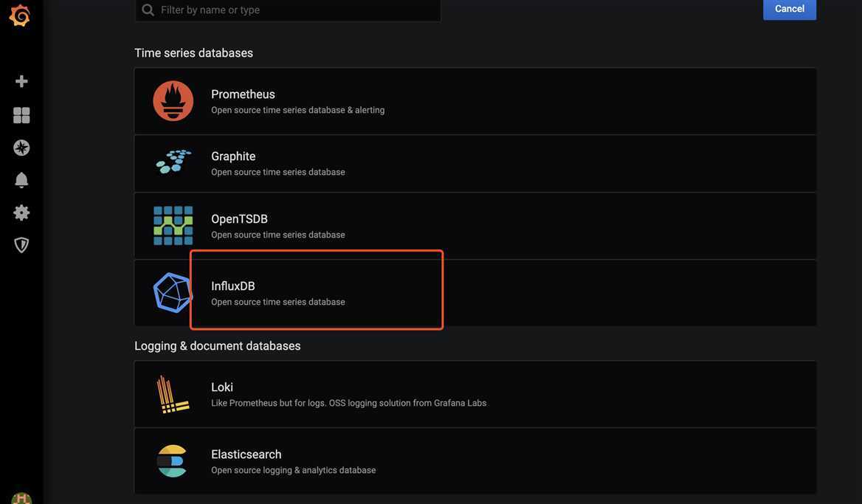Click the 'Logging & document databases' heading
The width and height of the screenshot is (862, 504).
(218, 345)
